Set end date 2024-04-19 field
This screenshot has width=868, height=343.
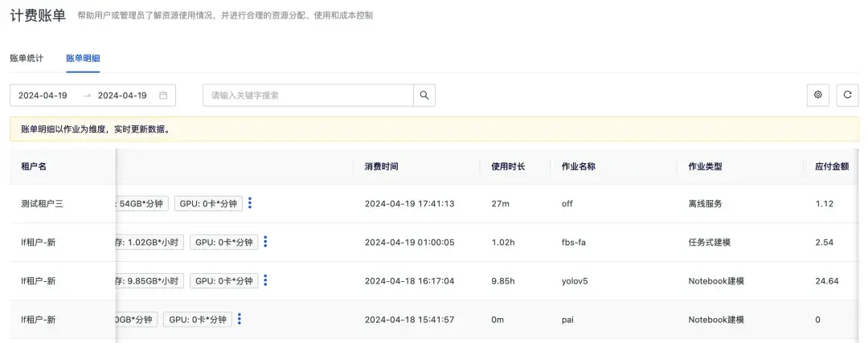coord(122,95)
